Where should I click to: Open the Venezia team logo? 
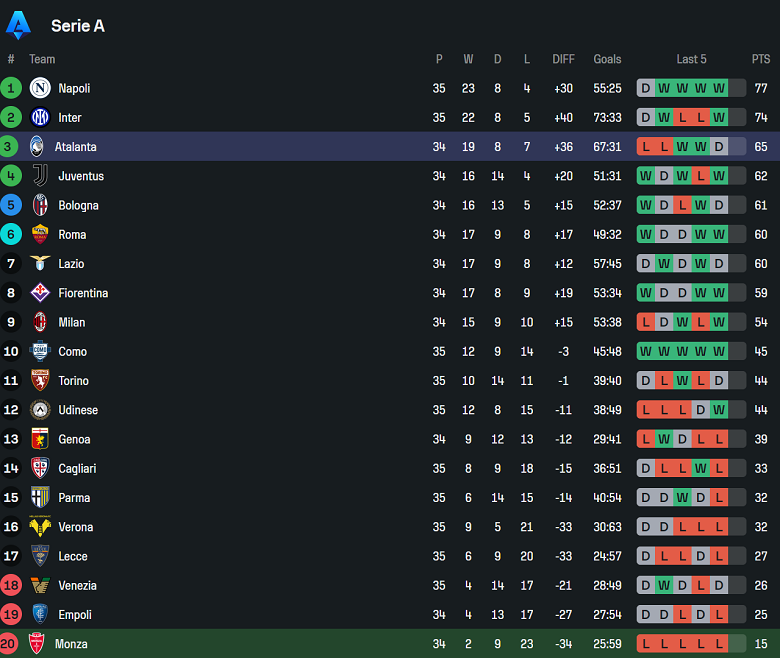point(40,585)
